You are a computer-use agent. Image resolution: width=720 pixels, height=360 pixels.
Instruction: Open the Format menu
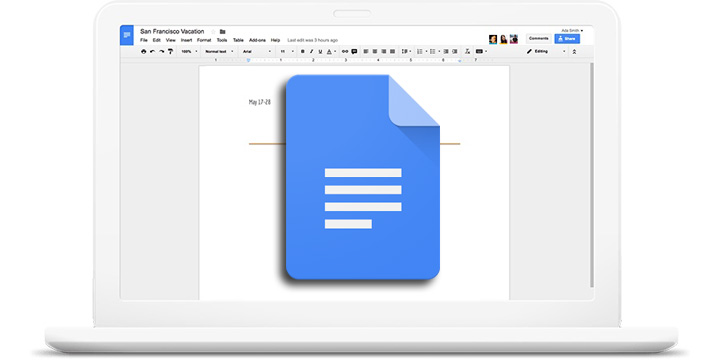pyautogui.click(x=204, y=40)
